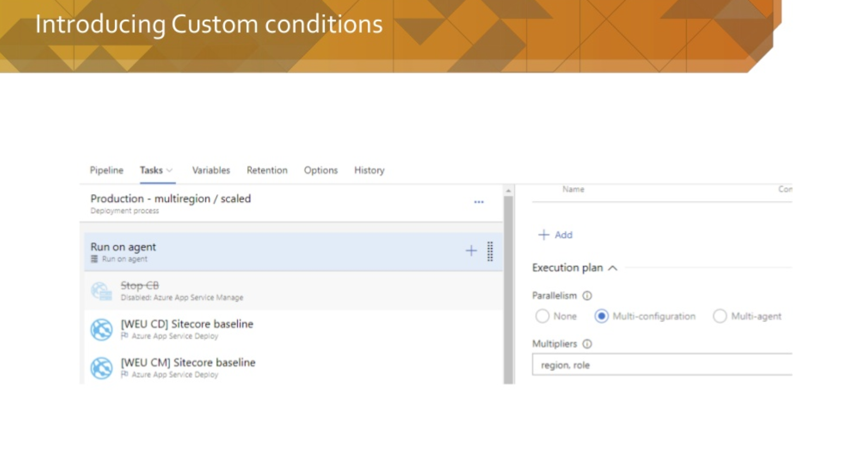Switch to the Pipeline tab
Viewport: 868px width, 454px height.
tap(106, 170)
